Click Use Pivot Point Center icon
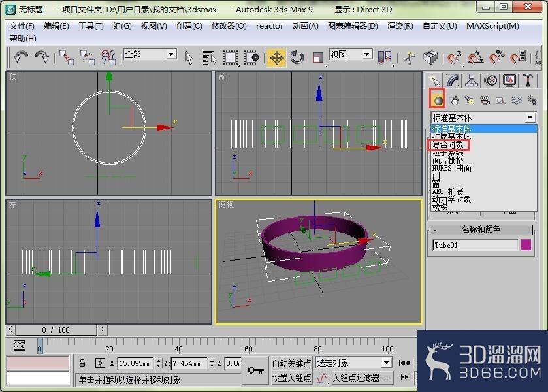 coord(385,57)
